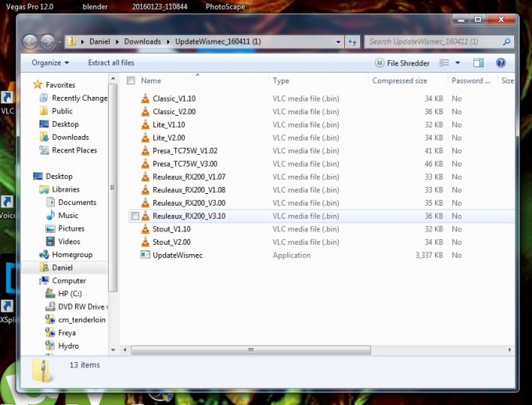Expand the breadcrumb arrow after Daniel
Image resolution: width=532 pixels, height=405 pixels.
click(x=117, y=41)
